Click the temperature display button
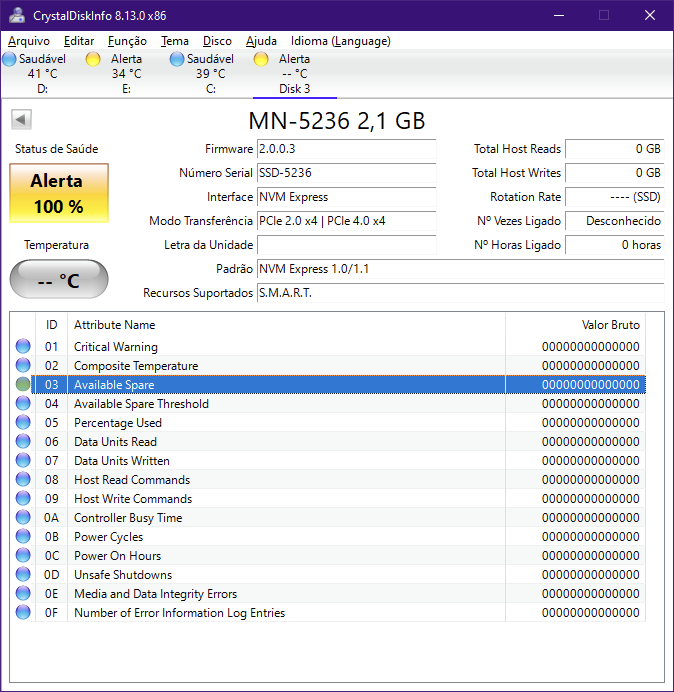Viewport: 674px width, 692px height. tap(59, 280)
